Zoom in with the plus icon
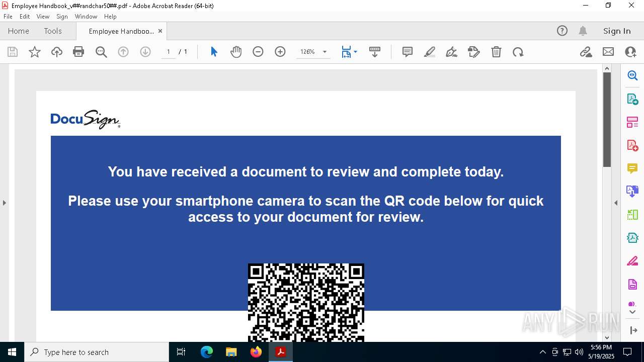The image size is (644, 362). click(x=280, y=52)
